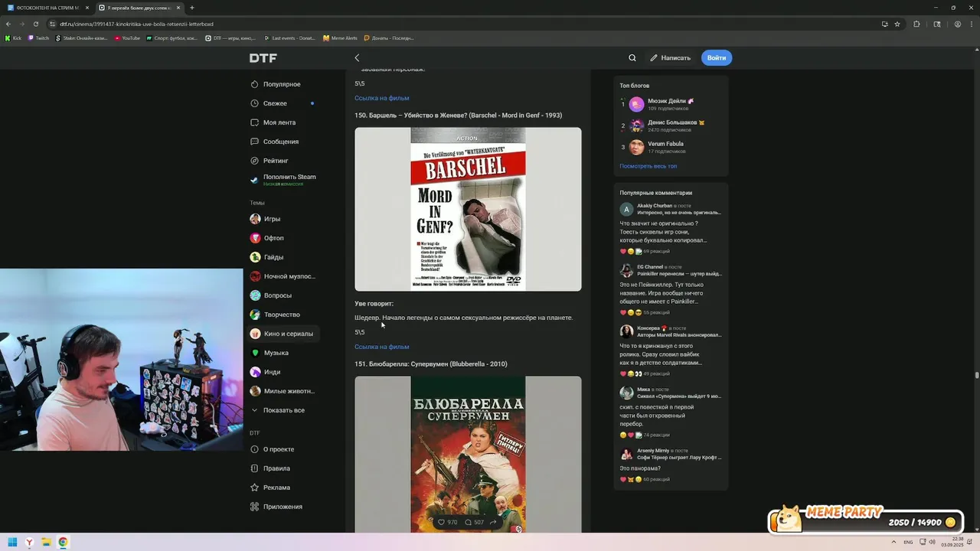This screenshot has width=980, height=551.
Task: Open a new browser tab
Action: (x=192, y=8)
